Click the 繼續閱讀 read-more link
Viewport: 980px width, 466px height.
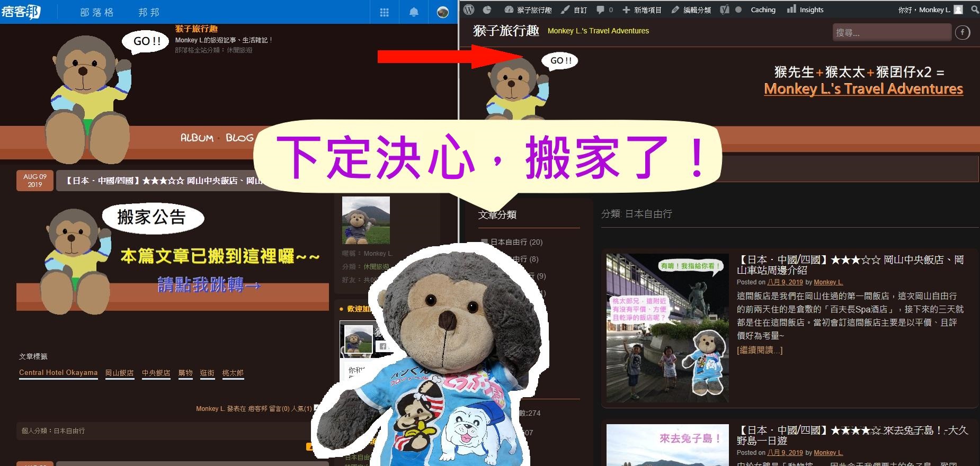coord(760,350)
